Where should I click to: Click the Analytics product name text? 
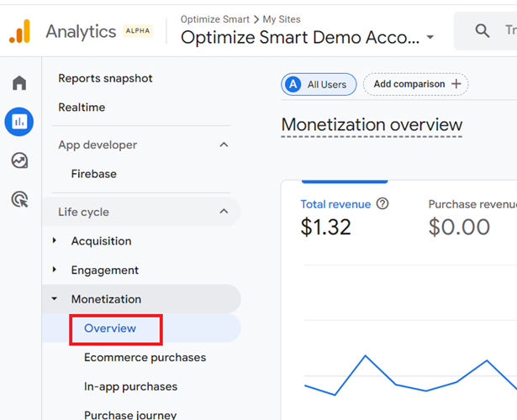click(81, 32)
